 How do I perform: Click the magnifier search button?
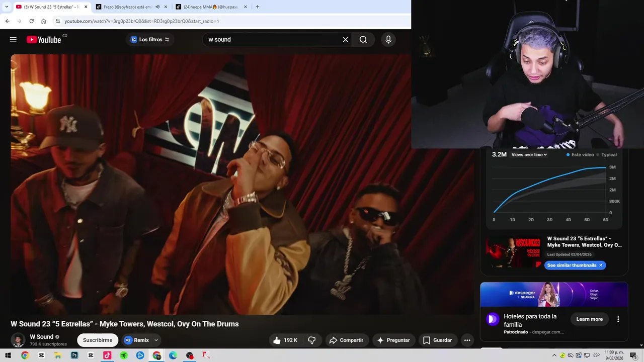coord(363,40)
